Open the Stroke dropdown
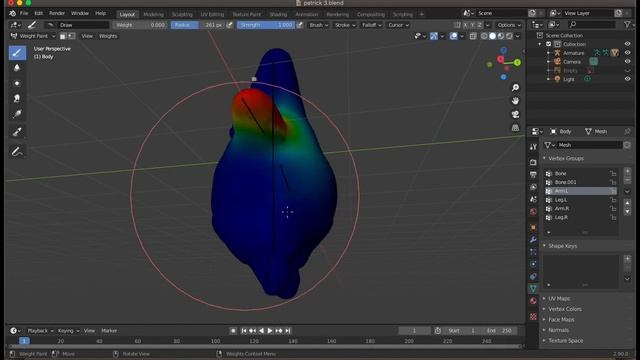Screen dimensions: 640x360 pos(345,25)
